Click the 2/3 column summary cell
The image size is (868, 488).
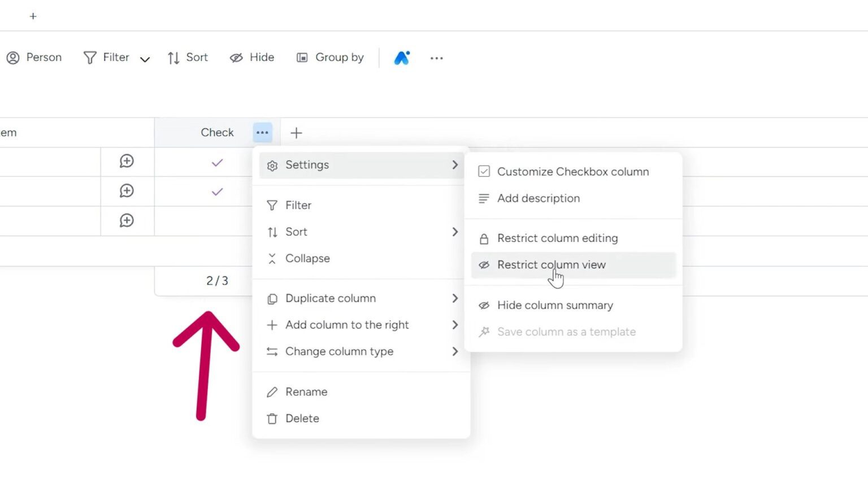[x=217, y=281]
